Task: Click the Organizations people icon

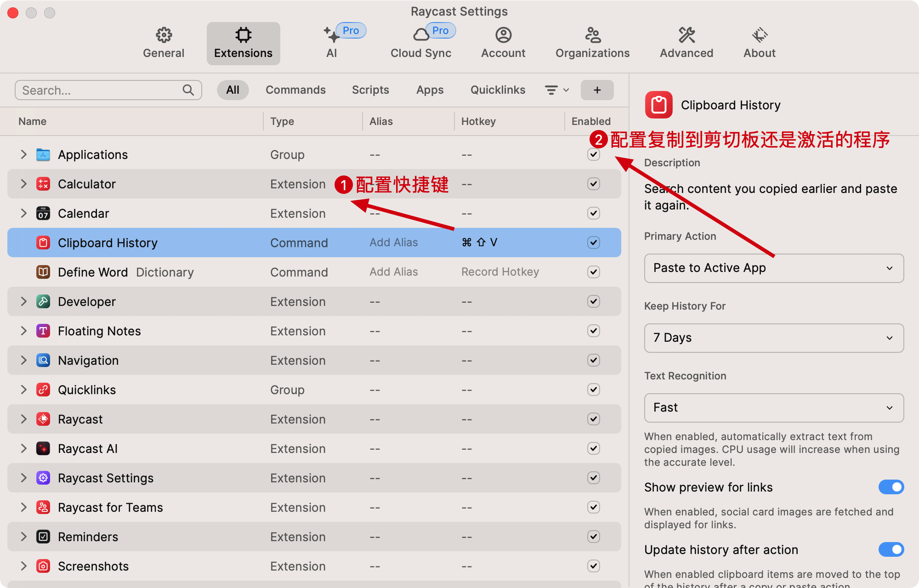Action: [592, 35]
